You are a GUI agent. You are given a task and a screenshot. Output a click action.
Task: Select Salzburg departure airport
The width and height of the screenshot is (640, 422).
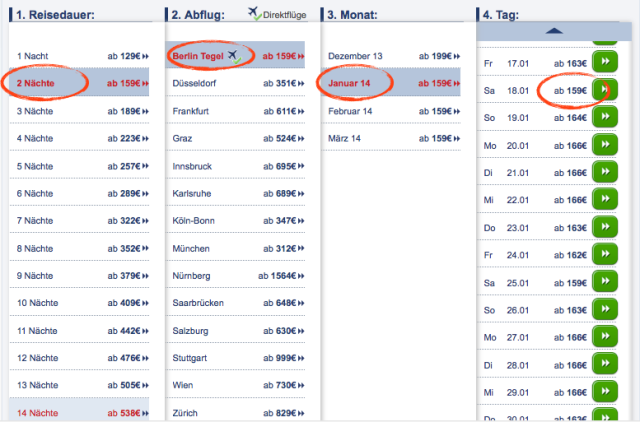click(235, 331)
